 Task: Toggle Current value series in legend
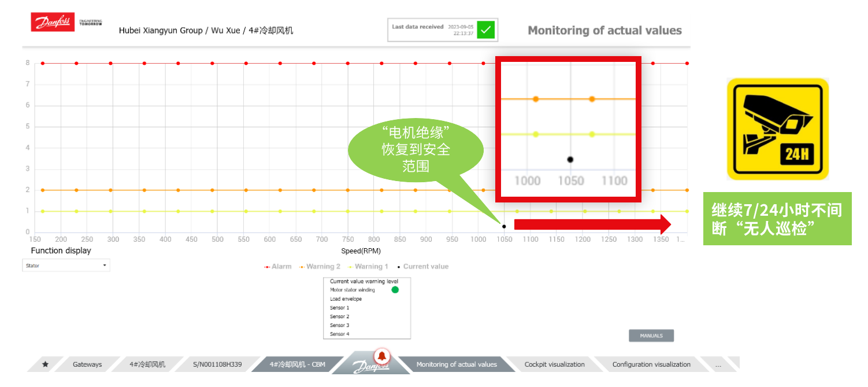point(422,267)
